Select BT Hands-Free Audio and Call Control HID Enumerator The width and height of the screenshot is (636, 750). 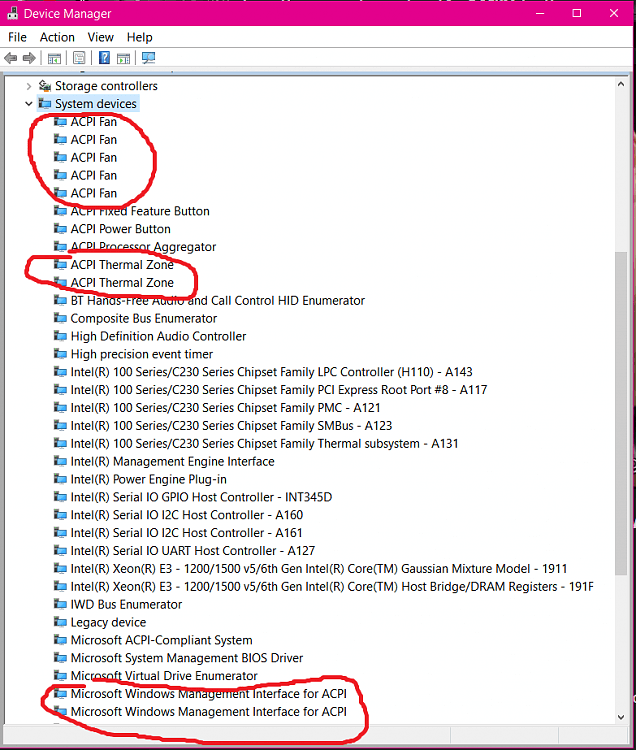(218, 300)
